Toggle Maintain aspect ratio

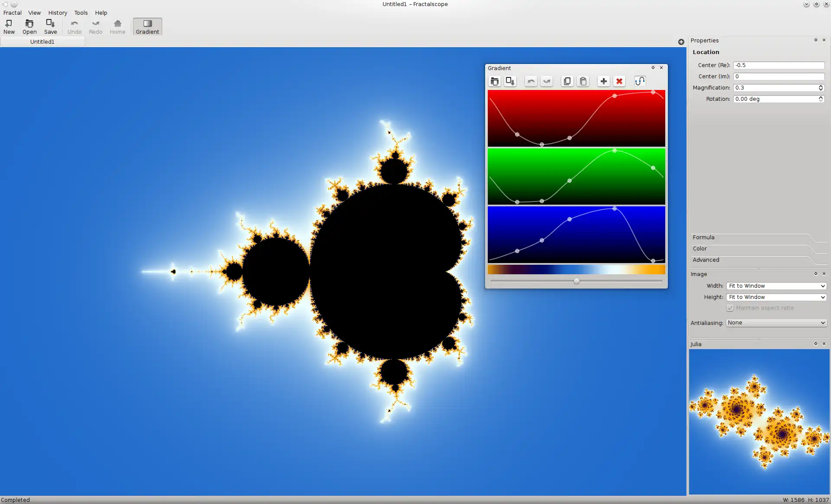pyautogui.click(x=730, y=308)
